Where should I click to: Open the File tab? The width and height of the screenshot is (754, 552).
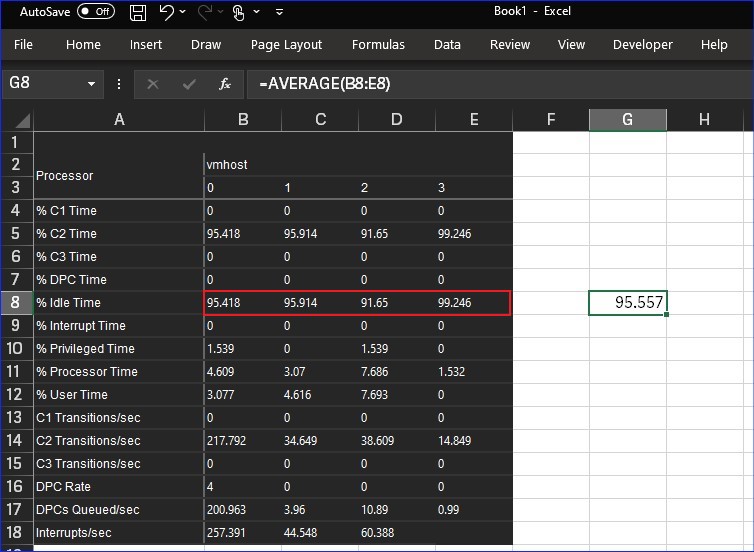(x=23, y=45)
